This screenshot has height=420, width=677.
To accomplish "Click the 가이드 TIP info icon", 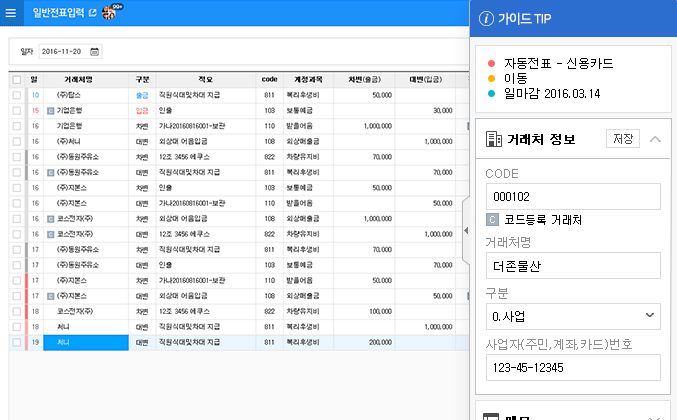I will point(486,19).
